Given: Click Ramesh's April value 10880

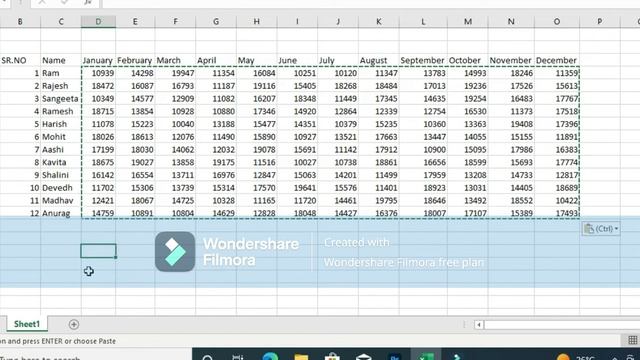Looking at the screenshot, I should pos(216,111).
